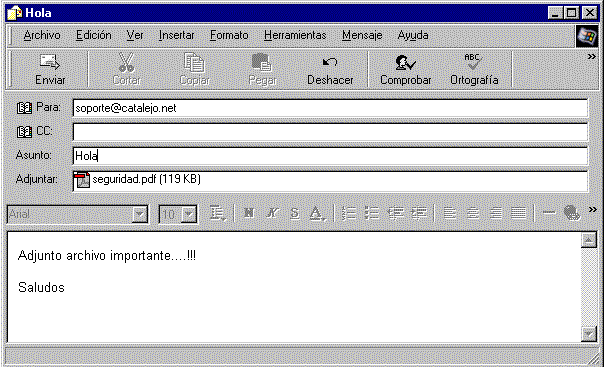Check recipient names with Comprobar

point(405,70)
